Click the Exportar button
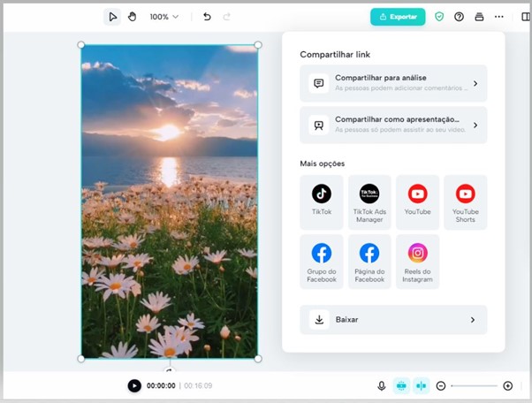532x403 pixels. [x=398, y=17]
